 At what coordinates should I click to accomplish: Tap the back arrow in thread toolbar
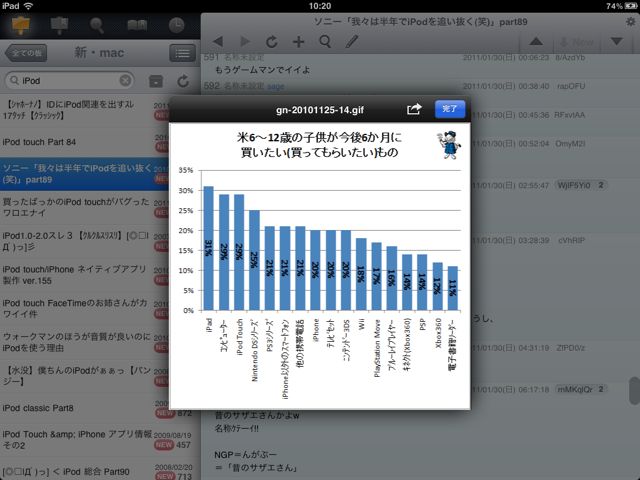[x=218, y=42]
